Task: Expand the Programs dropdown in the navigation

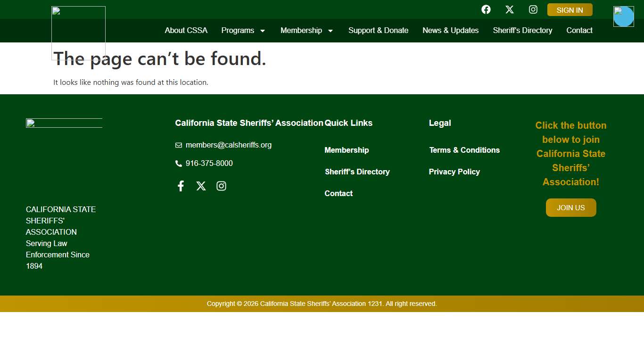Action: tap(243, 30)
